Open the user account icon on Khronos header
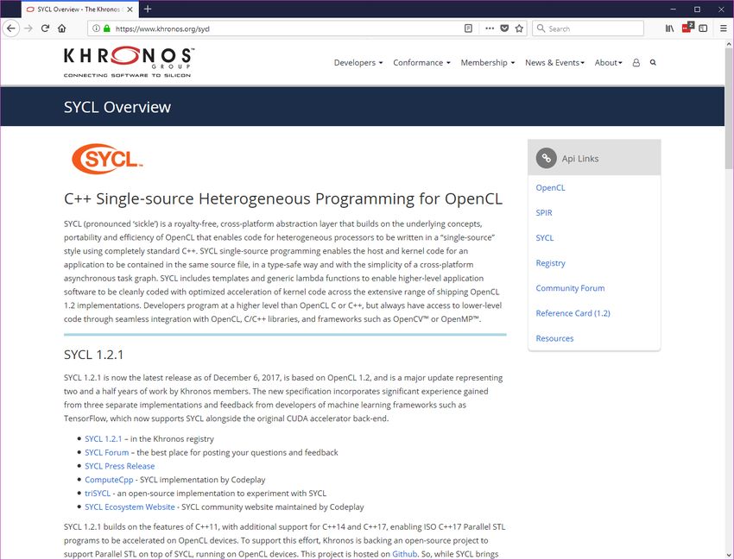The image size is (734, 560). tap(636, 63)
